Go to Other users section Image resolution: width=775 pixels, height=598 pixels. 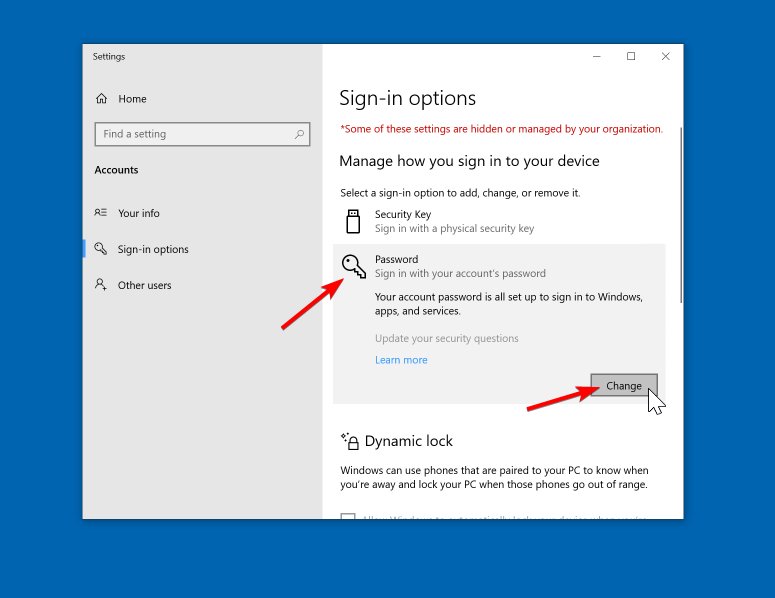144,285
